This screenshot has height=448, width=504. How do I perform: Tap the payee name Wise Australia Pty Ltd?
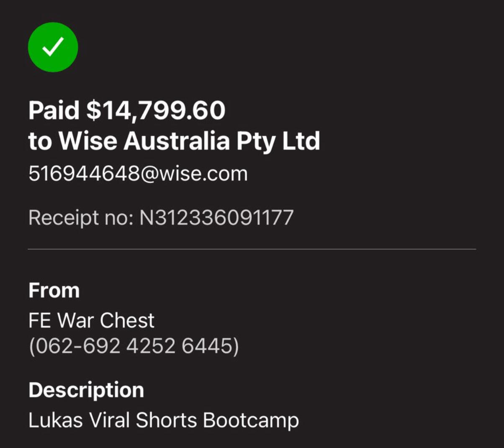point(189,141)
